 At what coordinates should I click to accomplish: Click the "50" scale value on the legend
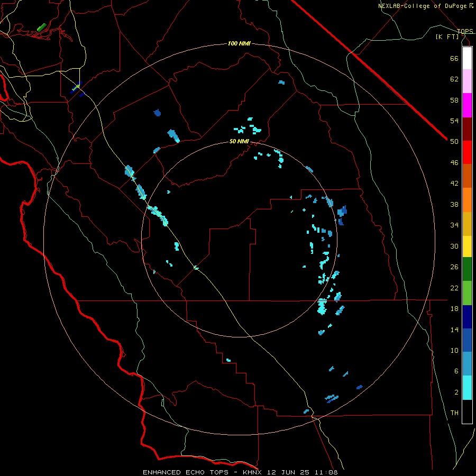(454, 141)
